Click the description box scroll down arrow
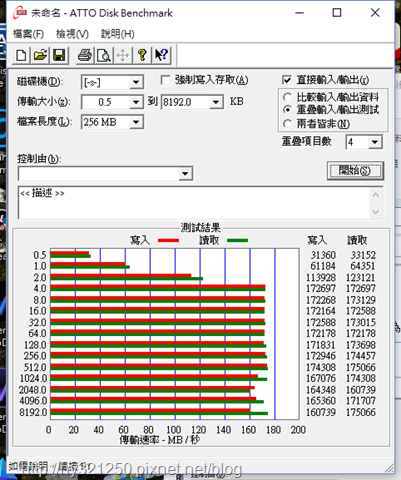The image size is (401, 480). [x=376, y=212]
